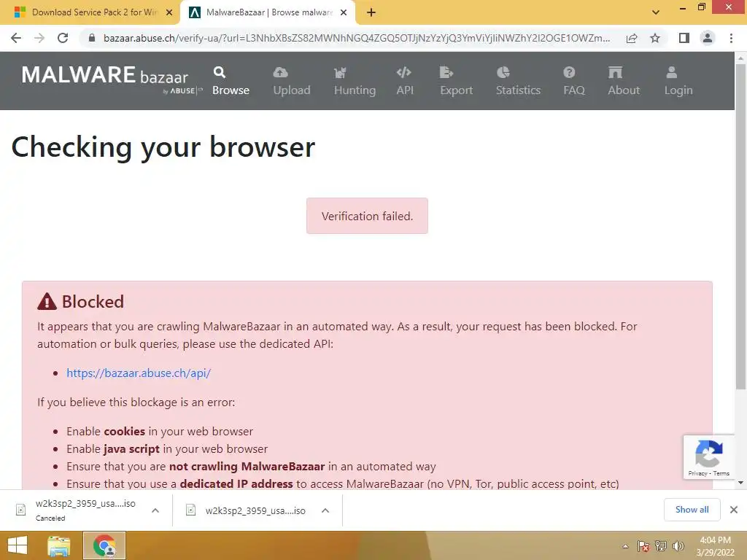
Task: Open the Chrome side panel icon
Action: (x=684, y=38)
